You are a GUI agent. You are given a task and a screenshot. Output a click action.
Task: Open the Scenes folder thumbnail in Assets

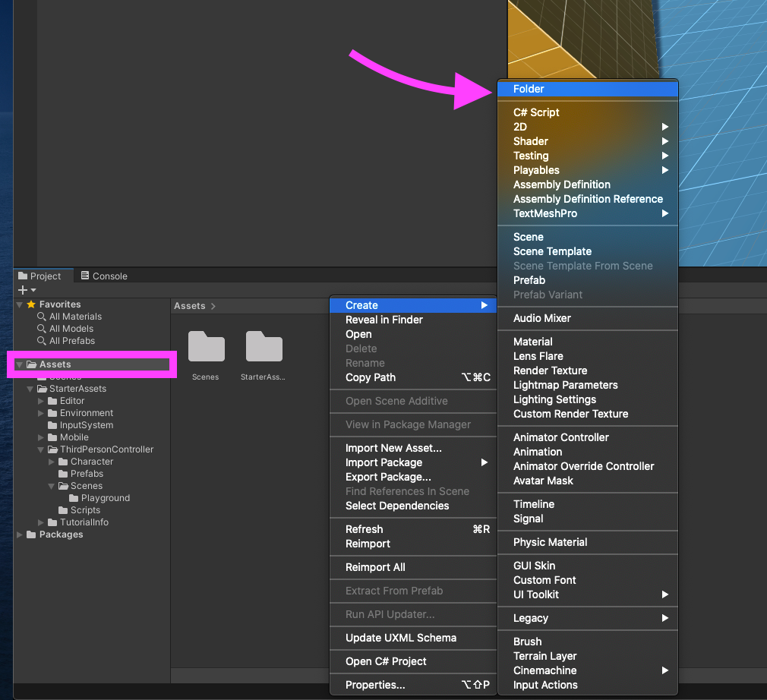point(206,347)
